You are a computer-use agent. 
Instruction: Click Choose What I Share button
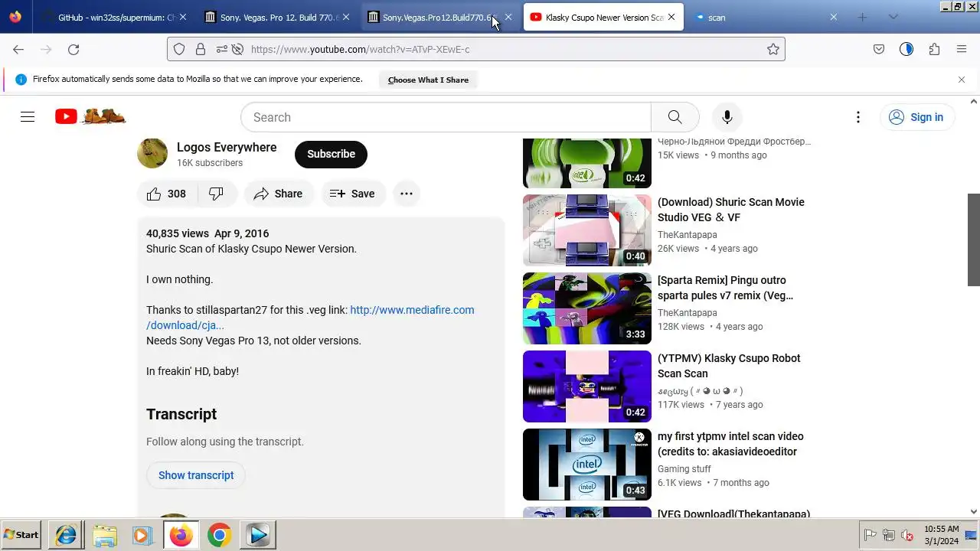[428, 80]
